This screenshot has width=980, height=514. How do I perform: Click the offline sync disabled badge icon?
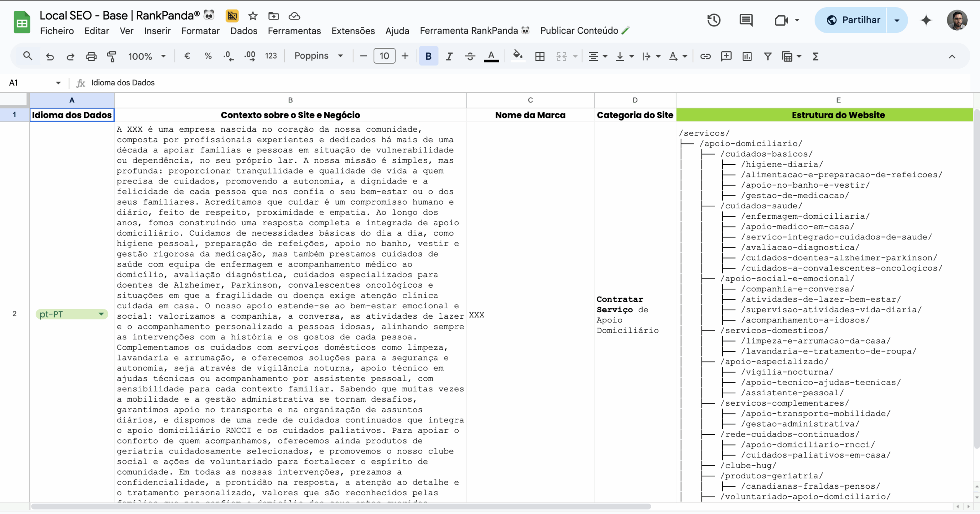232,16
